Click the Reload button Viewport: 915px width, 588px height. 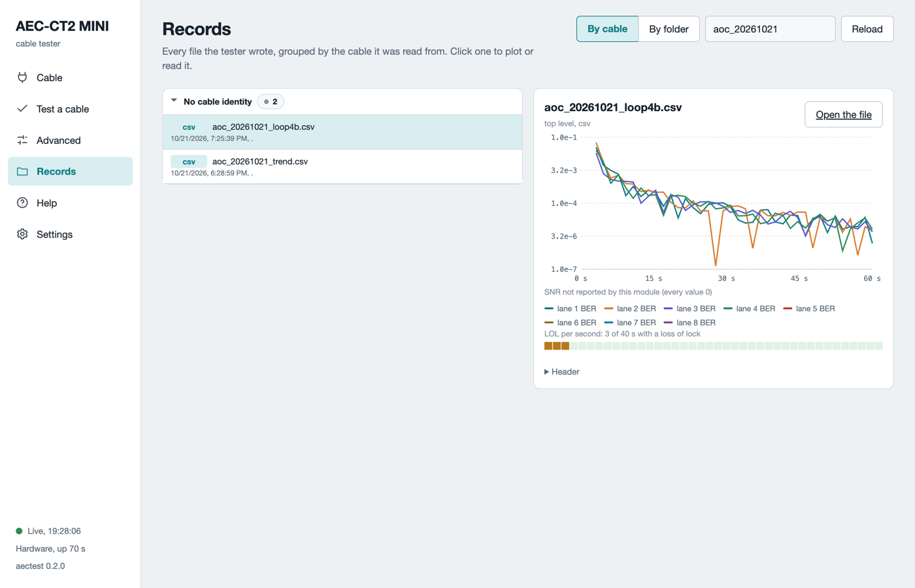[x=867, y=29]
